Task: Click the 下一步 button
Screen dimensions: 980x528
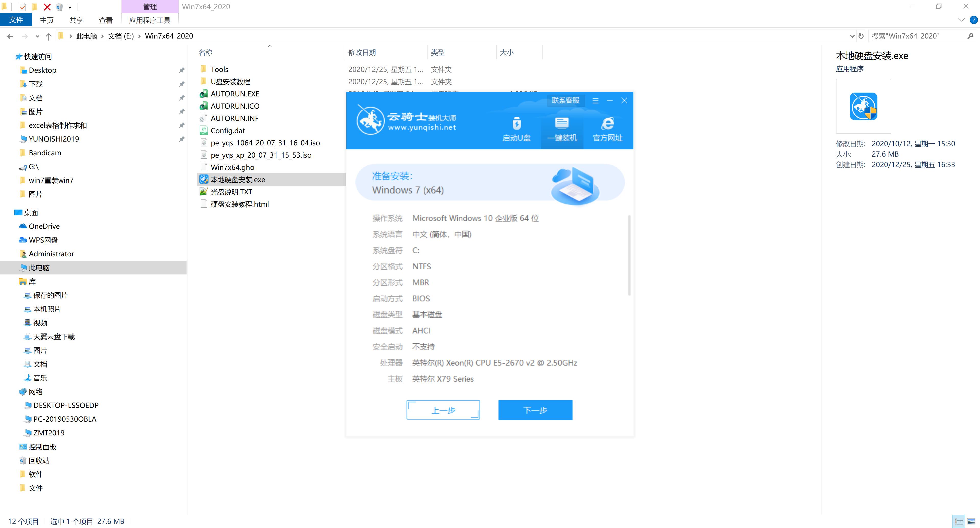Action: point(535,410)
